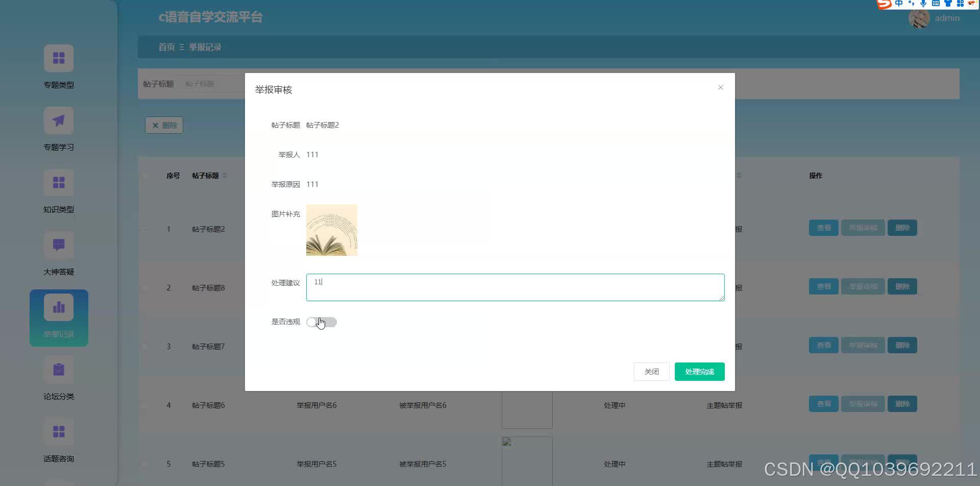Tick the checkbox for row 帖子标题8
980x486 pixels.
(144, 287)
